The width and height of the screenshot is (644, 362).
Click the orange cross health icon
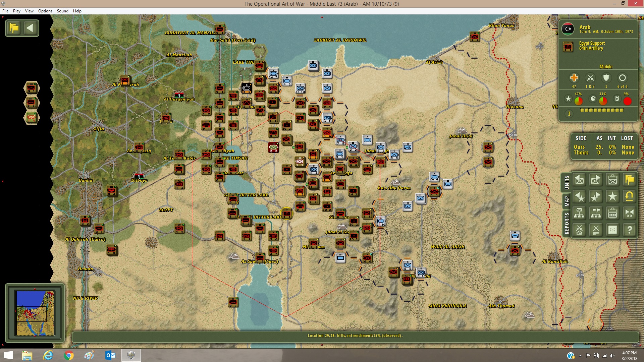pos(574,78)
